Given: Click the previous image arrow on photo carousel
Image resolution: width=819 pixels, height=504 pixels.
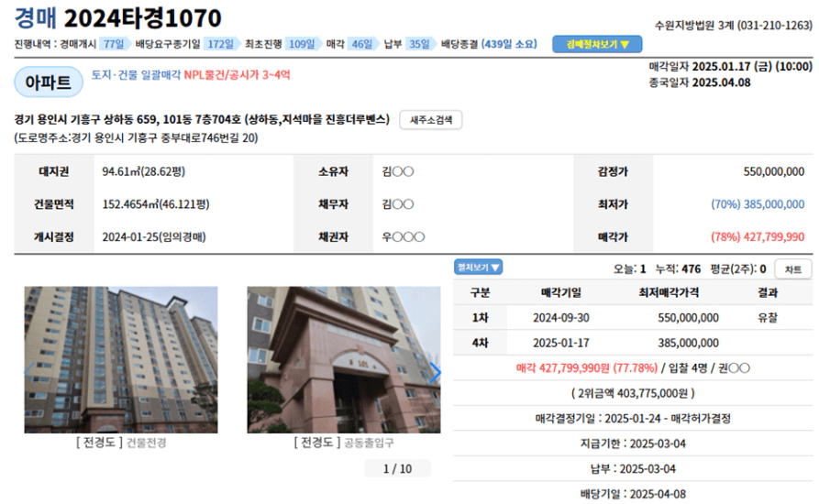Looking at the screenshot, I should (x=29, y=372).
